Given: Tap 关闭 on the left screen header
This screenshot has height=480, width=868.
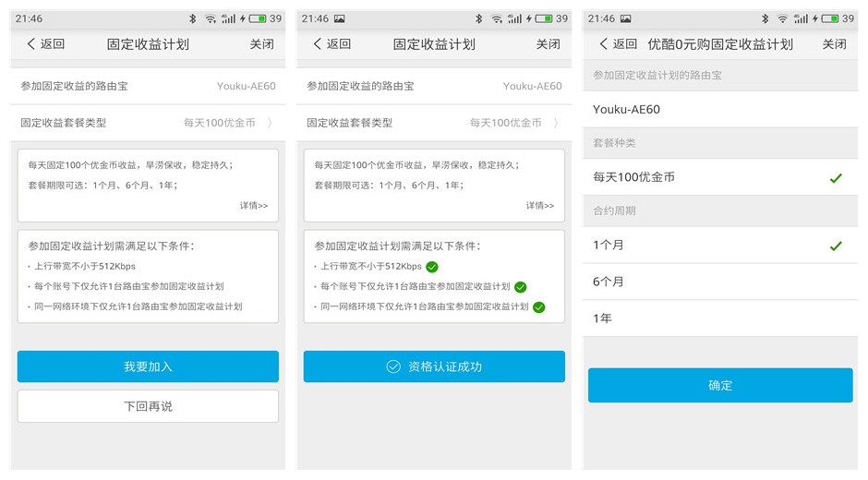Looking at the screenshot, I should (x=261, y=44).
